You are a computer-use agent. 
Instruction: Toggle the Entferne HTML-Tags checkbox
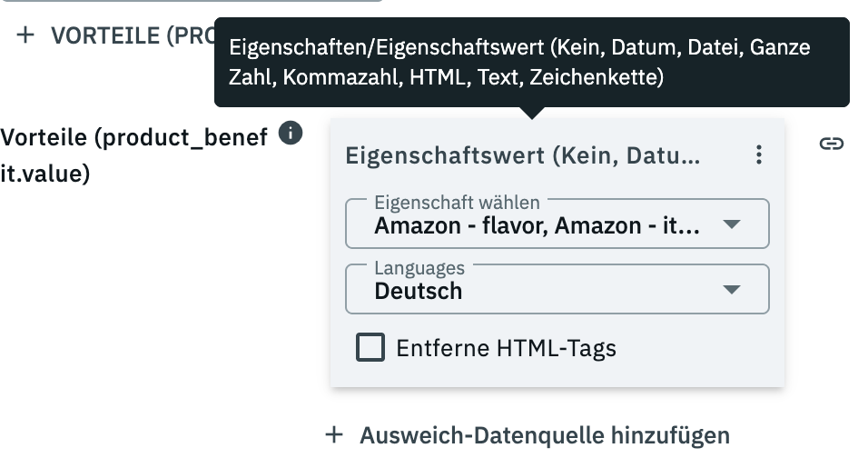[370, 347]
